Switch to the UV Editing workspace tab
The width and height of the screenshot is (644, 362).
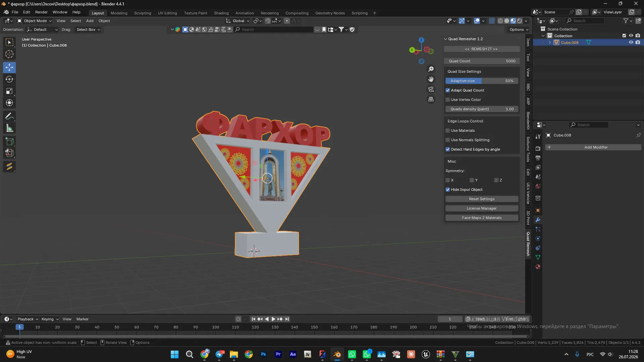[167, 13]
